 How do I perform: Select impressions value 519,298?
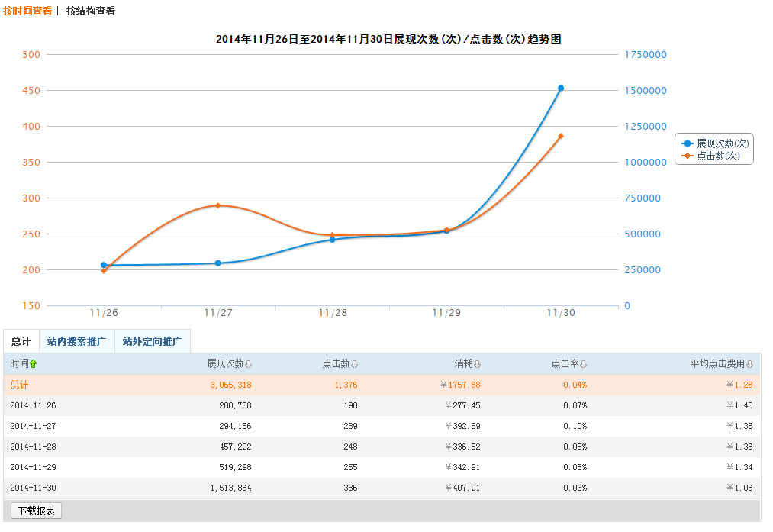click(x=235, y=467)
